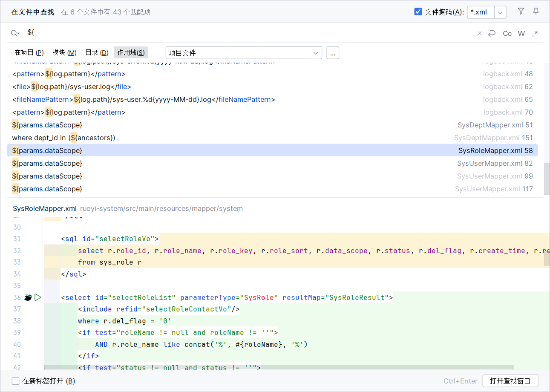Click the new line icon in search field
Image resolution: width=550 pixels, height=392 pixels.
pyautogui.click(x=492, y=33)
